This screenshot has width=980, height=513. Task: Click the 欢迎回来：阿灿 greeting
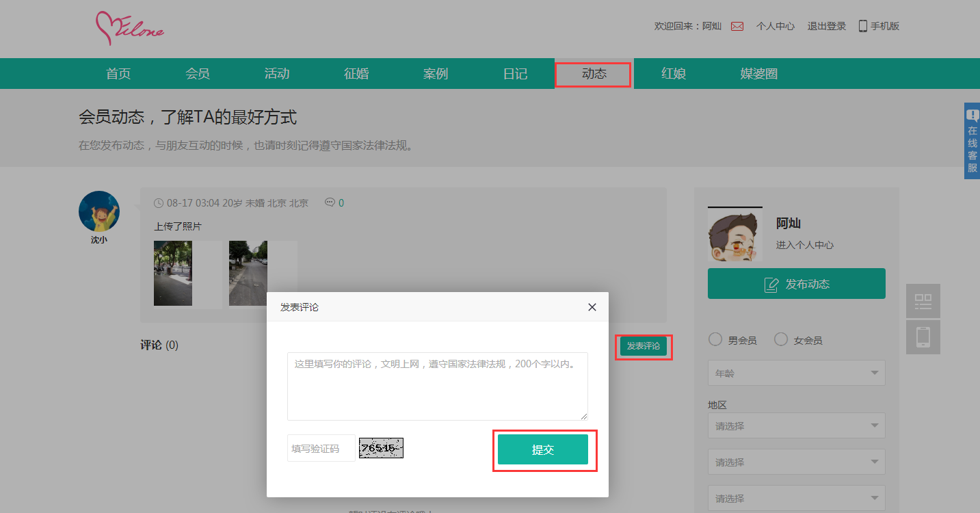pyautogui.click(x=688, y=26)
